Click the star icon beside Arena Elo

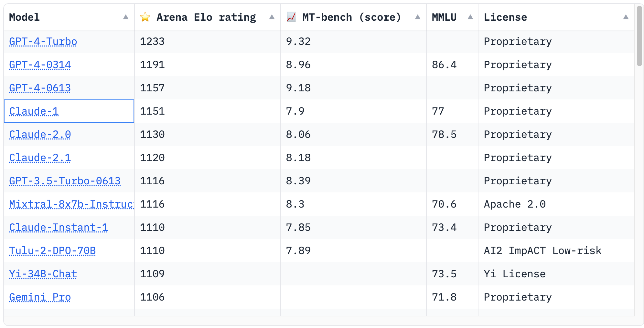click(x=145, y=17)
